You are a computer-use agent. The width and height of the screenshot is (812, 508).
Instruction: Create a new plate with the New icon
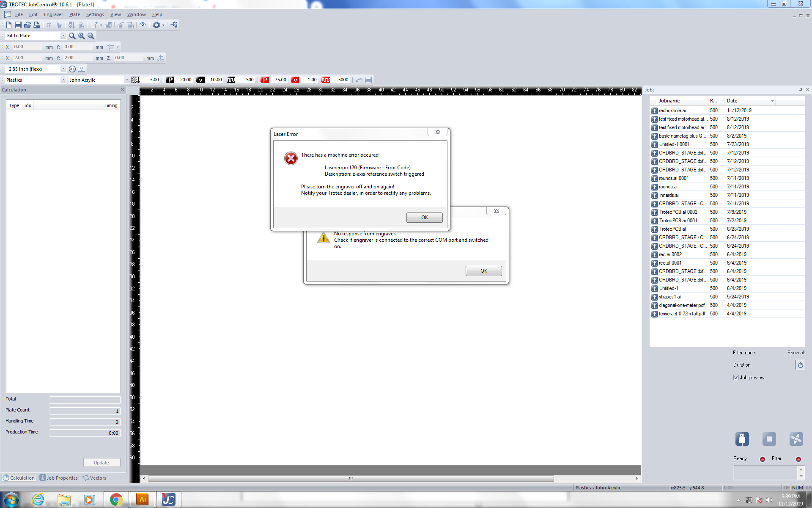(8, 25)
